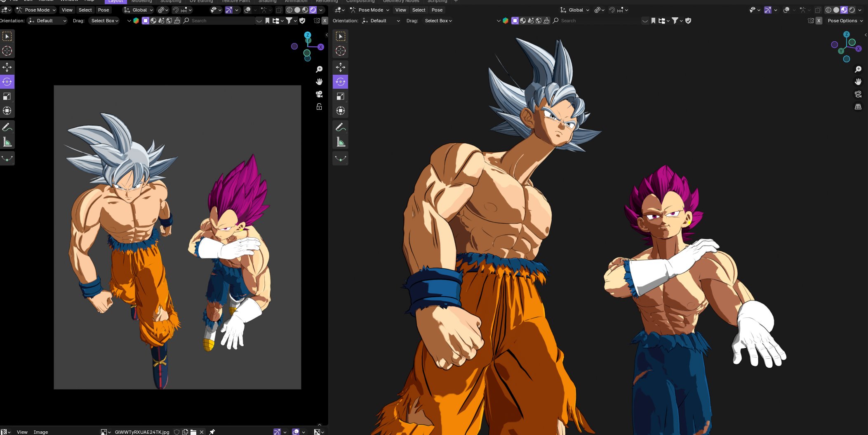Click image name GIWWTyRXUAE24TK.jpg field

142,432
